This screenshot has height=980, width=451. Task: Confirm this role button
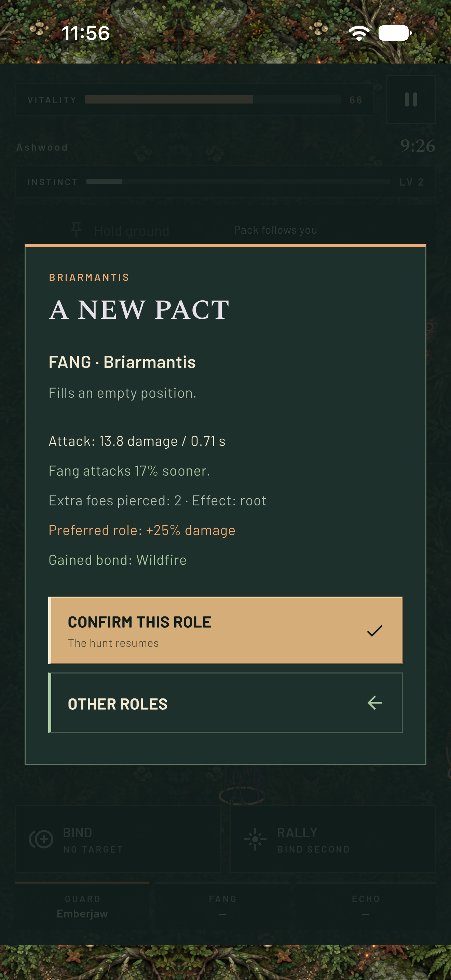(x=225, y=630)
